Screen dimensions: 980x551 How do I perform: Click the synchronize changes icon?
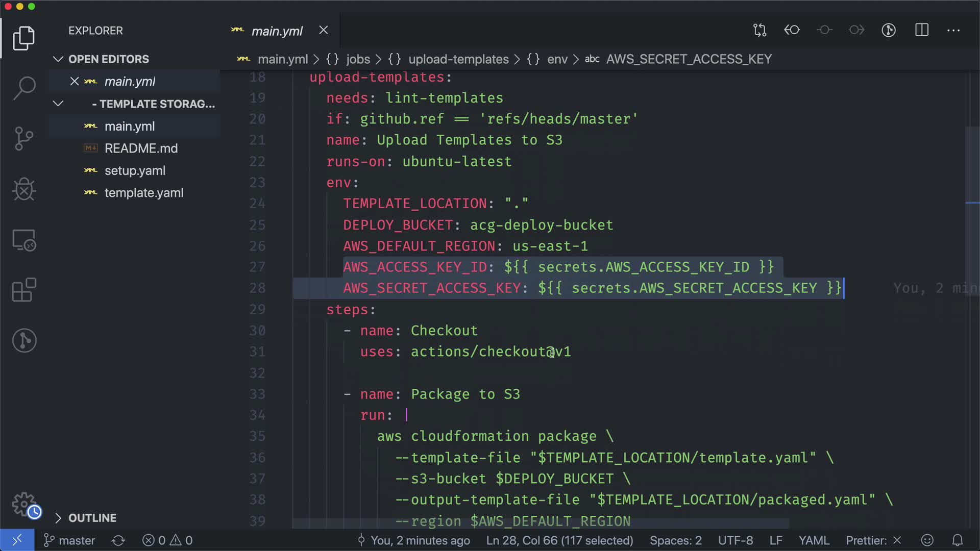[x=118, y=540]
